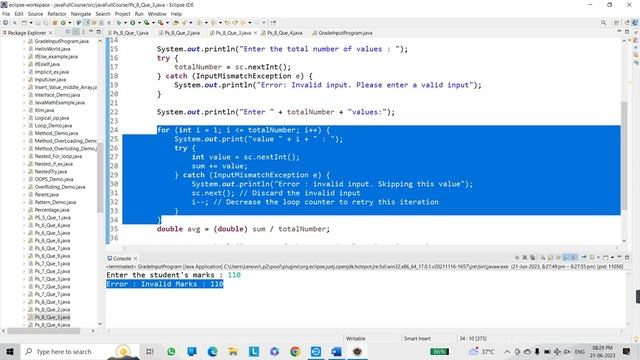
Task: Open the Open Perspective button
Action: point(616,22)
